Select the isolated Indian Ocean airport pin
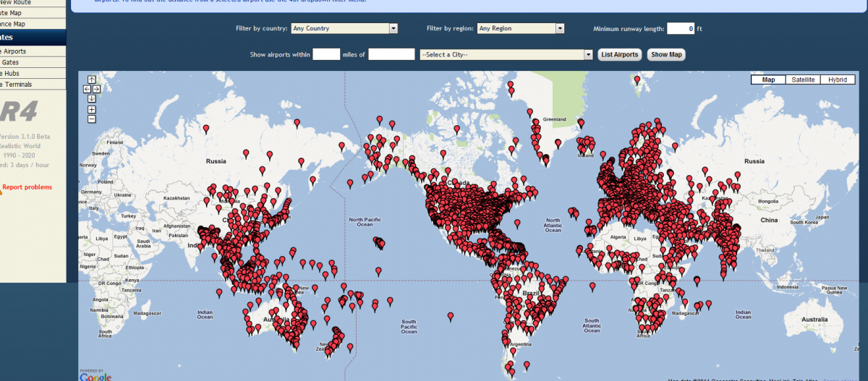This screenshot has width=868, height=381. [x=219, y=292]
